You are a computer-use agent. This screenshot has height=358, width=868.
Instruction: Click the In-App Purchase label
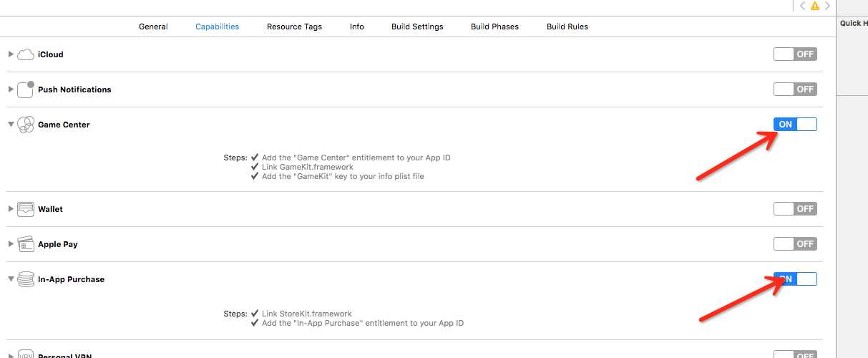point(71,279)
